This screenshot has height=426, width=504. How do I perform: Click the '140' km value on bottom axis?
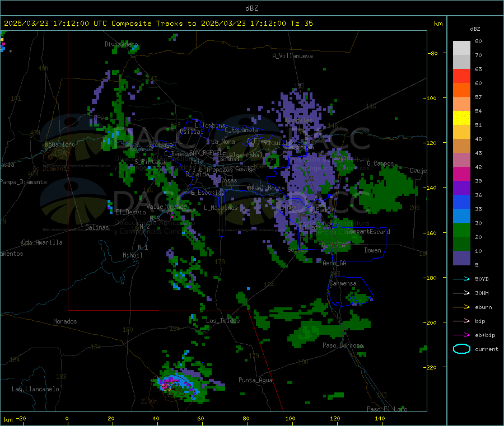click(x=380, y=418)
